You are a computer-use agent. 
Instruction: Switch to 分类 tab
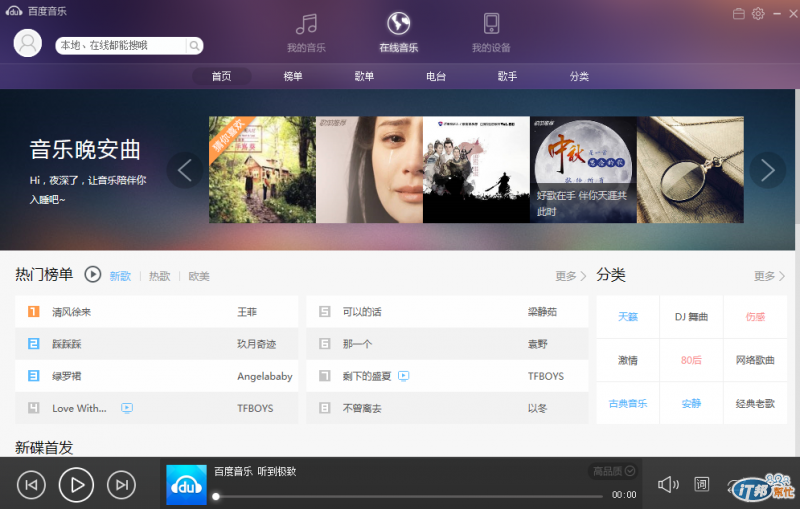pos(579,77)
